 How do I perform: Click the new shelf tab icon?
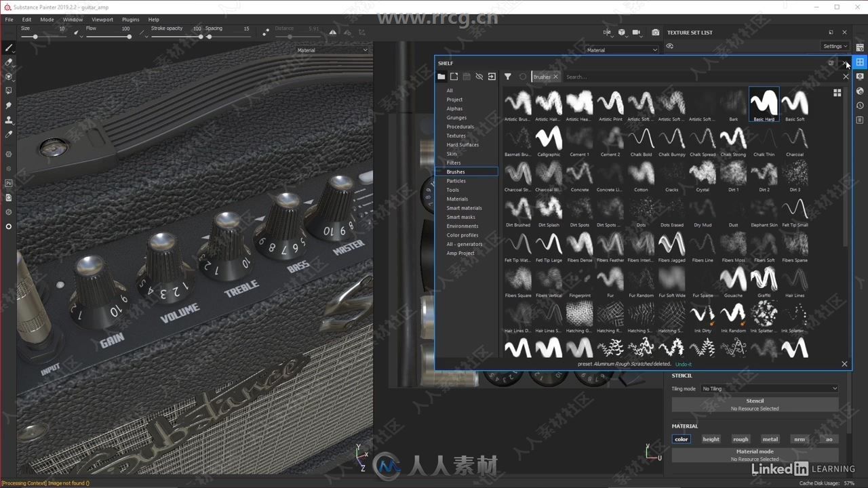[x=454, y=77]
